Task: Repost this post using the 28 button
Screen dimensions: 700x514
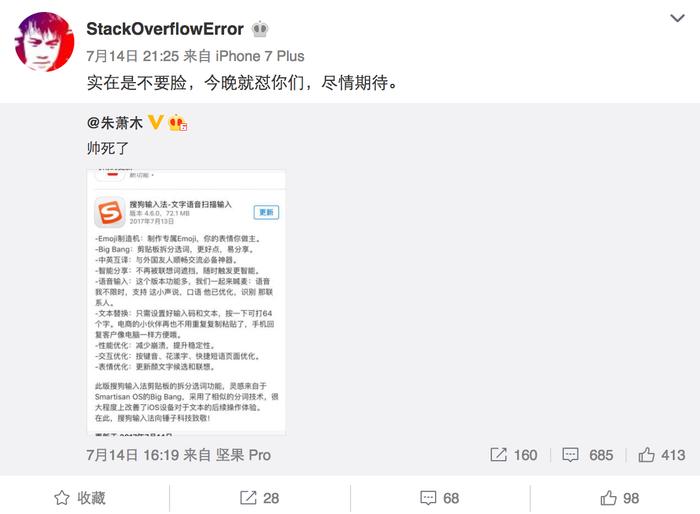Action: click(259, 498)
